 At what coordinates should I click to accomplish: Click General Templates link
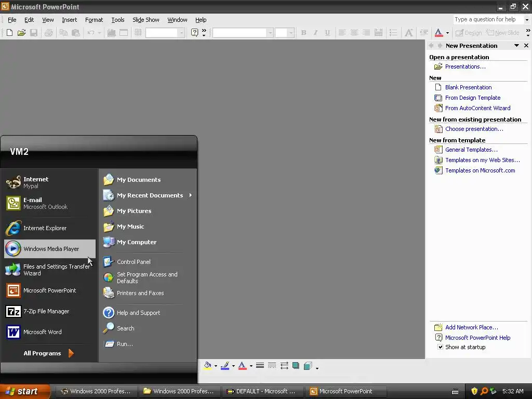[471, 150]
